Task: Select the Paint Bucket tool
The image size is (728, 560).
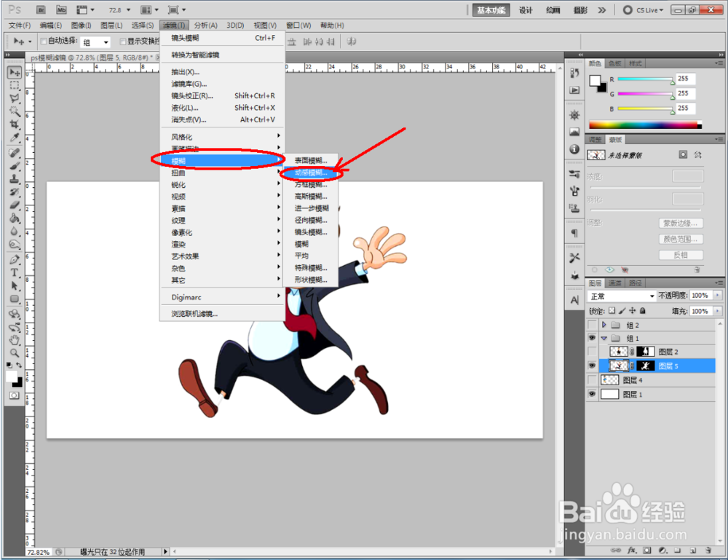Action: [15, 218]
